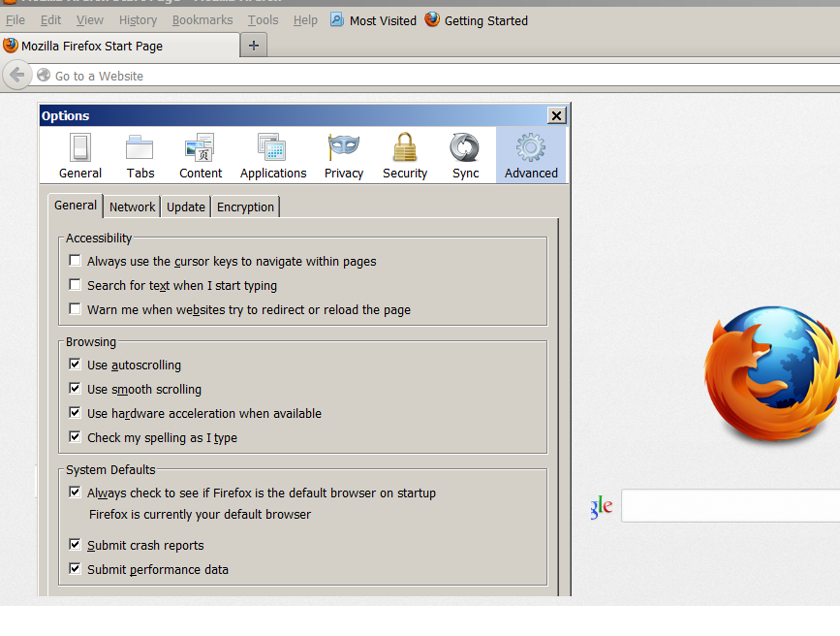Viewport: 840px width, 636px height.
Task: Uncheck Submit crash reports
Action: coord(75,544)
